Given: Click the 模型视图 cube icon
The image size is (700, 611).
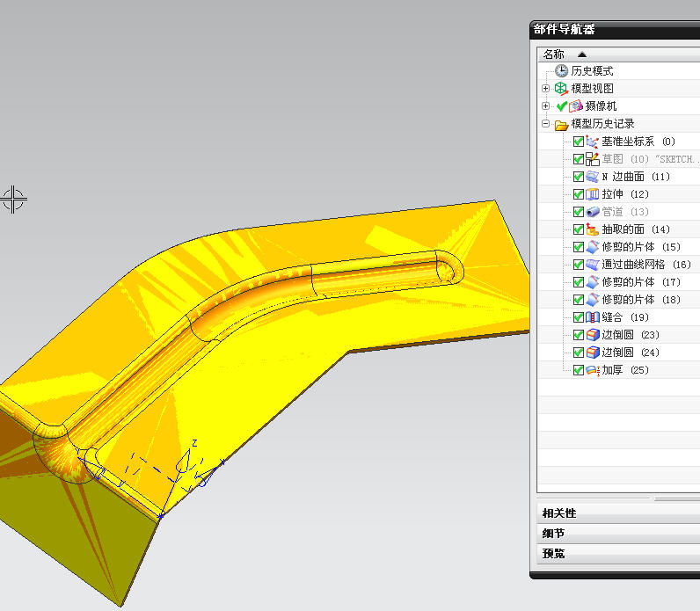Looking at the screenshot, I should [561, 89].
